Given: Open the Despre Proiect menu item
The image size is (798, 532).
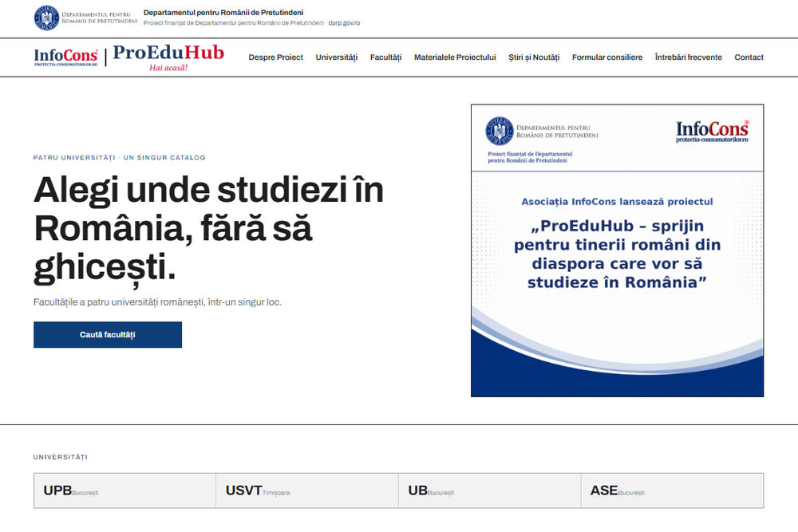Looking at the screenshot, I should pyautogui.click(x=276, y=57).
